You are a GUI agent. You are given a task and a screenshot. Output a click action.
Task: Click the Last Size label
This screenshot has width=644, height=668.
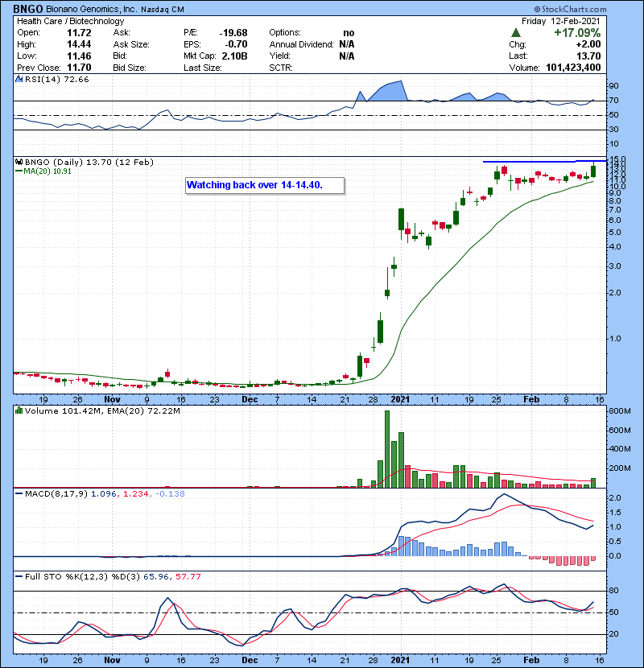203,68
